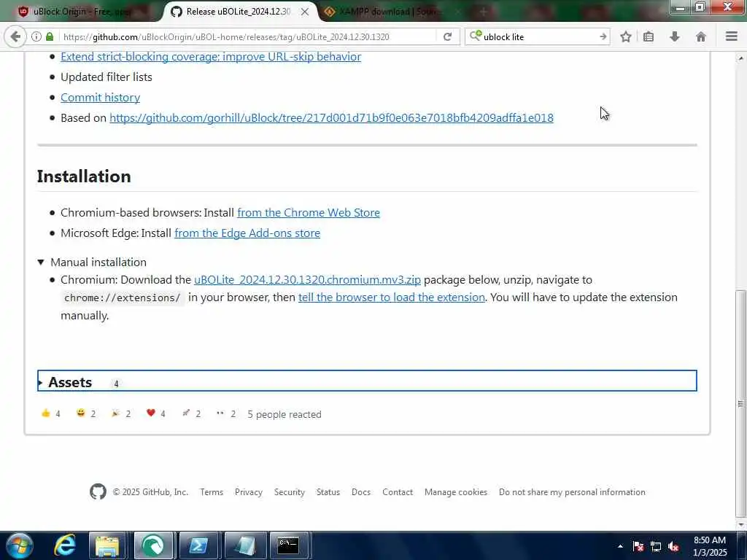
Task: Add rocket reaction
Action: click(x=191, y=413)
